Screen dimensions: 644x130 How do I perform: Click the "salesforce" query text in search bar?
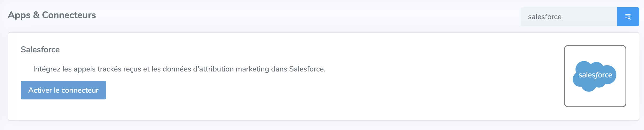(545, 17)
